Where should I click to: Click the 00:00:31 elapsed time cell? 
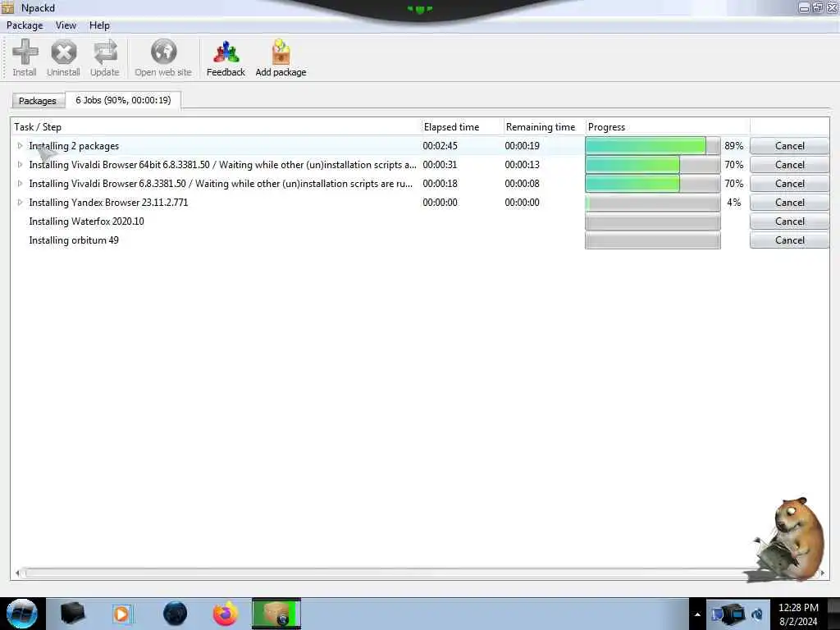[x=440, y=164]
